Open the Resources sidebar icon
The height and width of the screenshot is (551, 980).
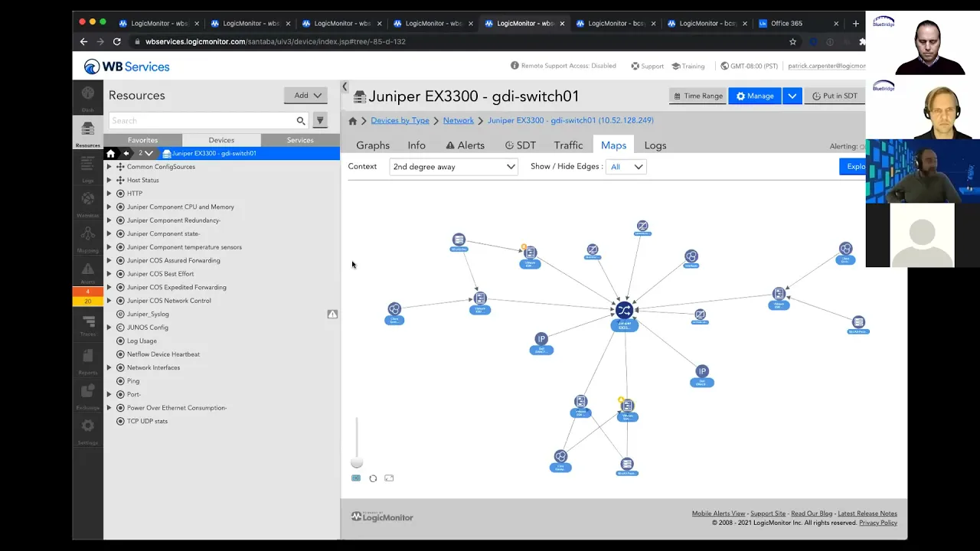click(x=88, y=133)
